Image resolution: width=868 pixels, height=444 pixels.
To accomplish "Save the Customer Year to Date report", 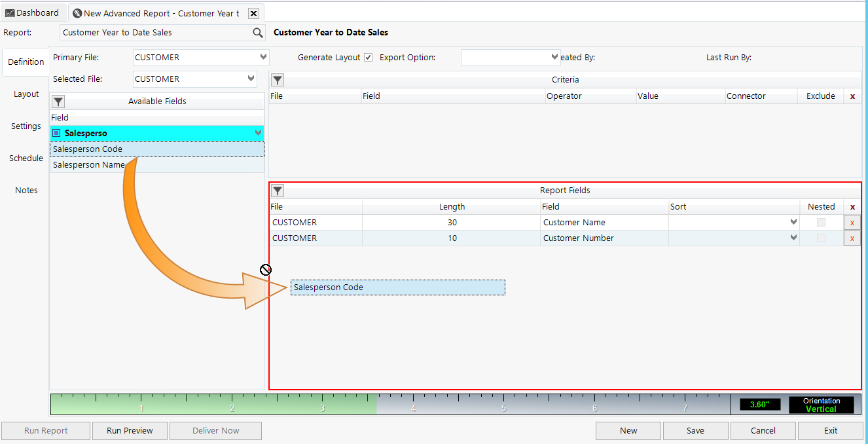I will pyautogui.click(x=695, y=430).
